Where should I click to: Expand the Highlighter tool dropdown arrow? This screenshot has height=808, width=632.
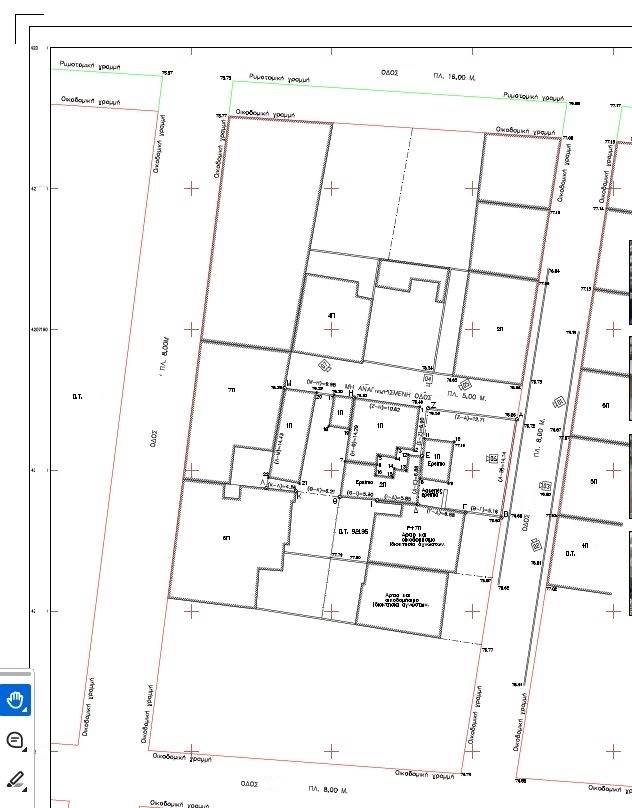27,788
